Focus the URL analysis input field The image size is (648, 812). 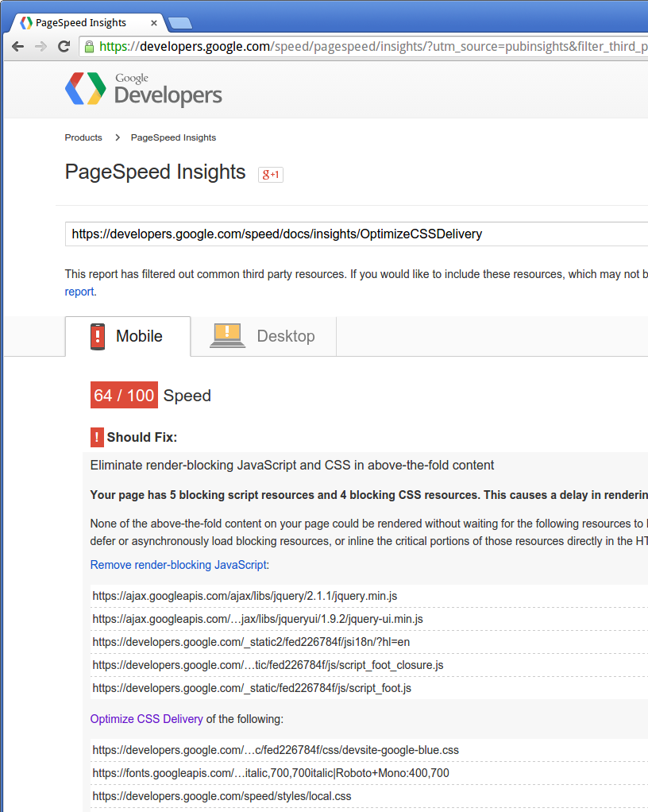pos(356,234)
